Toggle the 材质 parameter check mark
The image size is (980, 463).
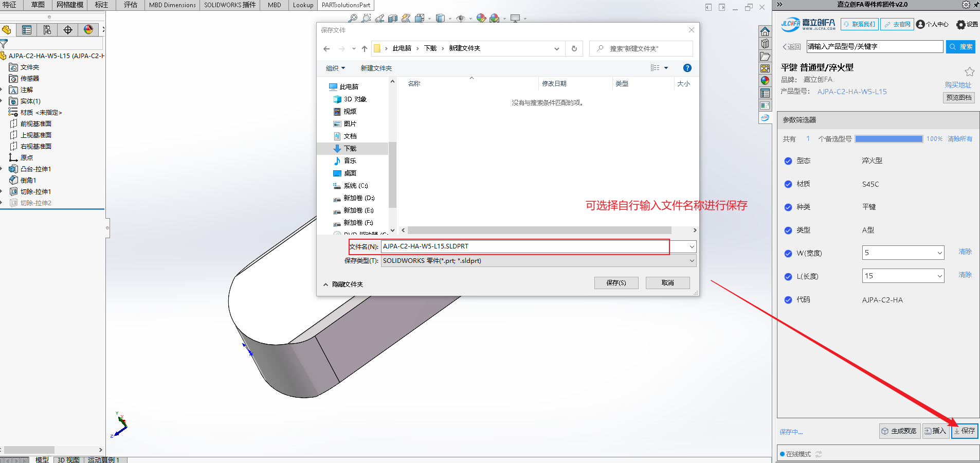click(x=788, y=184)
